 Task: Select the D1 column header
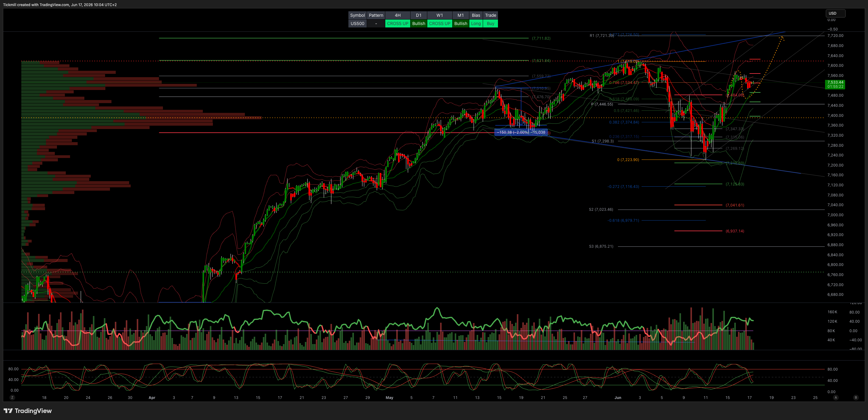pos(418,15)
